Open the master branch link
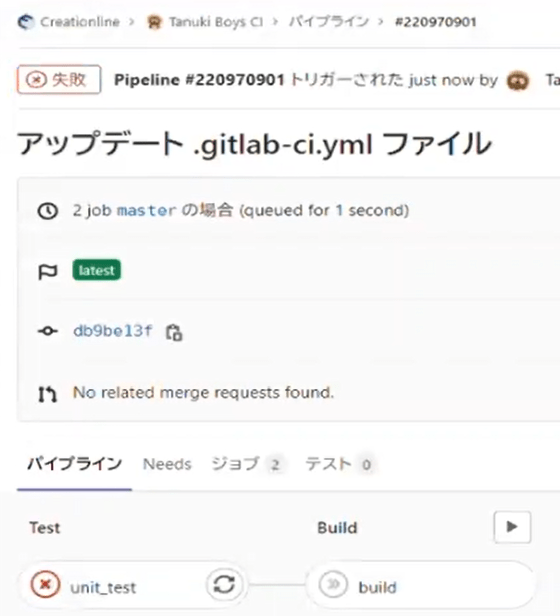 146,211
